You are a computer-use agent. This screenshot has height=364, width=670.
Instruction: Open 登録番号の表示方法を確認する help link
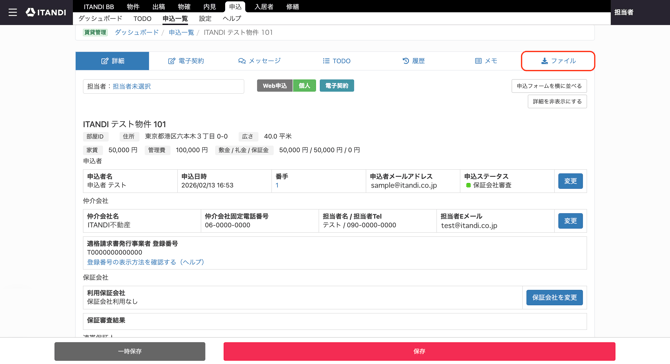146,262
